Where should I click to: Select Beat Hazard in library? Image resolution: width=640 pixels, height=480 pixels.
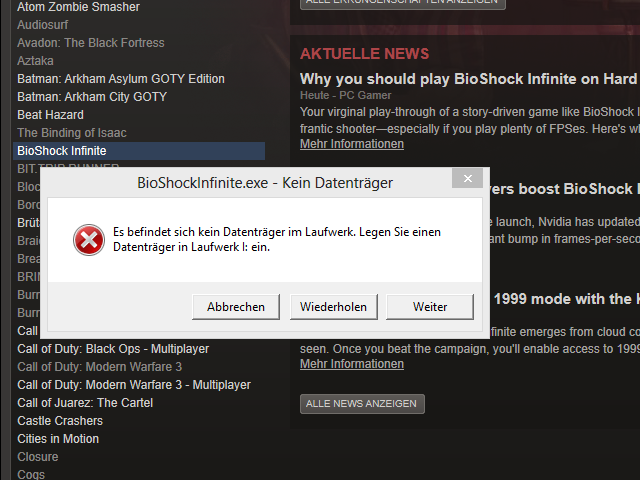50,115
